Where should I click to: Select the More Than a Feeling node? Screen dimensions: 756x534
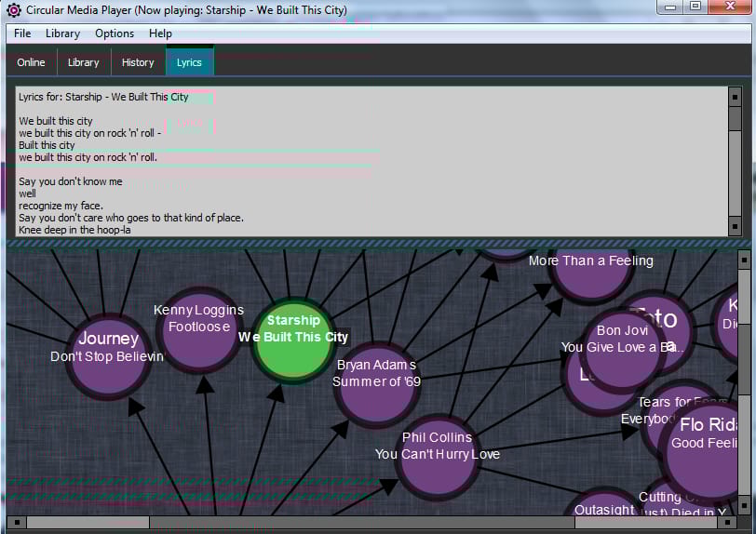point(590,274)
